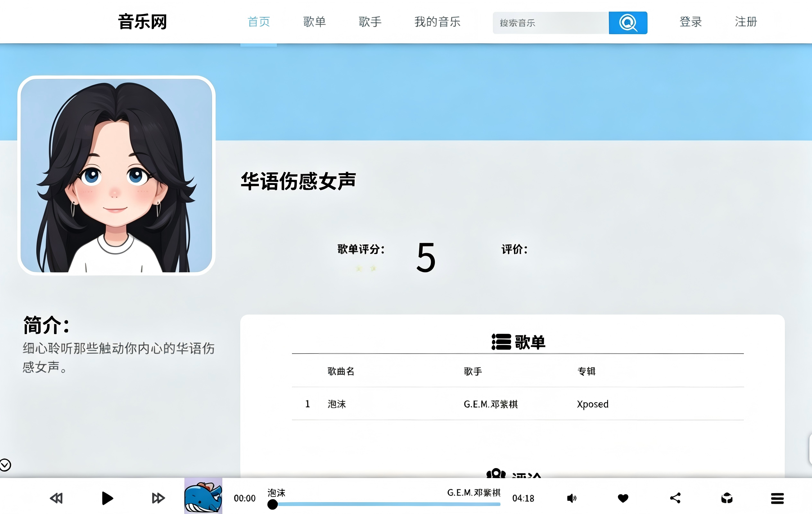Focus the 搜索音乐 search field
812x514 pixels.
pos(551,22)
